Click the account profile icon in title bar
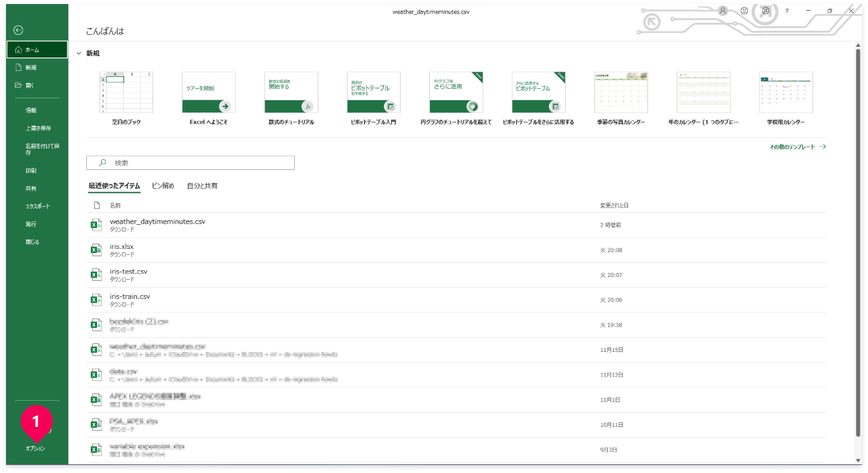Screen dimensions: 868x473 tap(723, 11)
